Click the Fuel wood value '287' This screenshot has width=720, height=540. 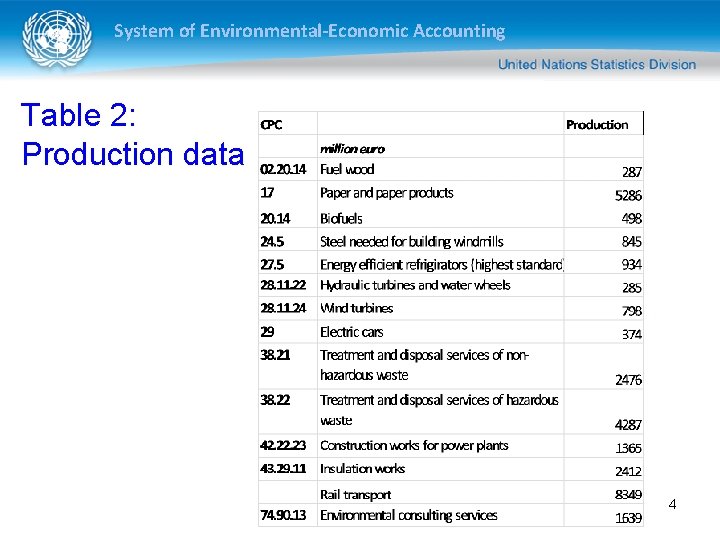point(632,172)
